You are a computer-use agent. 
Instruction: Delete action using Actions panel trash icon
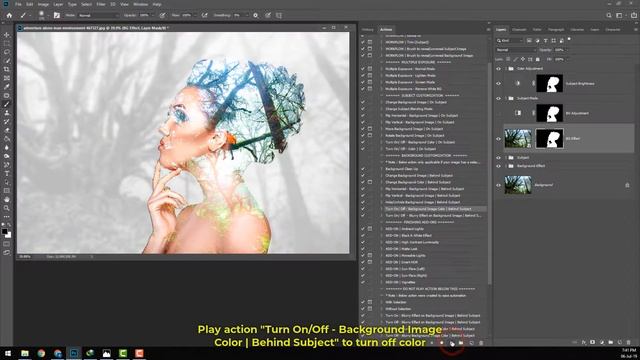pyautogui.click(x=481, y=343)
